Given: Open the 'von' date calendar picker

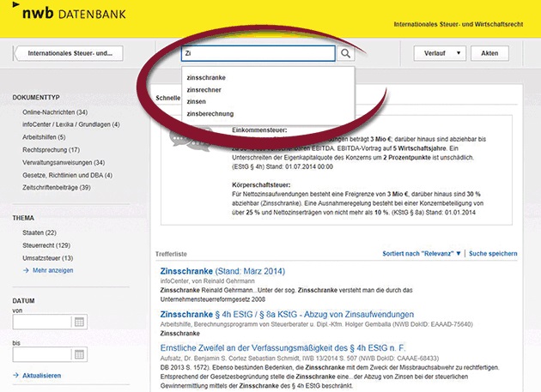Looking at the screenshot, I should 80,323.
